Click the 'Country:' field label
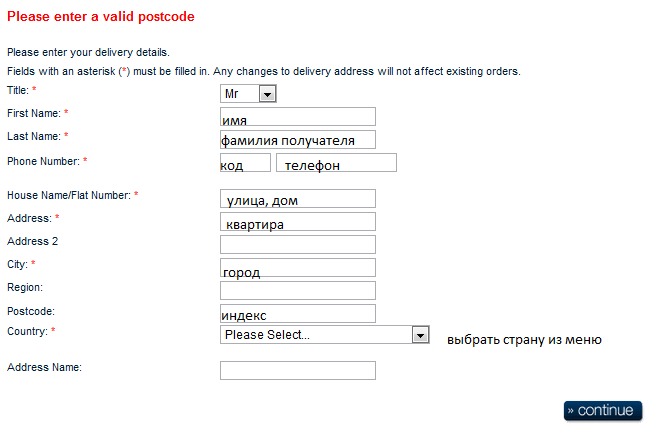665x435 pixels. click(x=27, y=330)
